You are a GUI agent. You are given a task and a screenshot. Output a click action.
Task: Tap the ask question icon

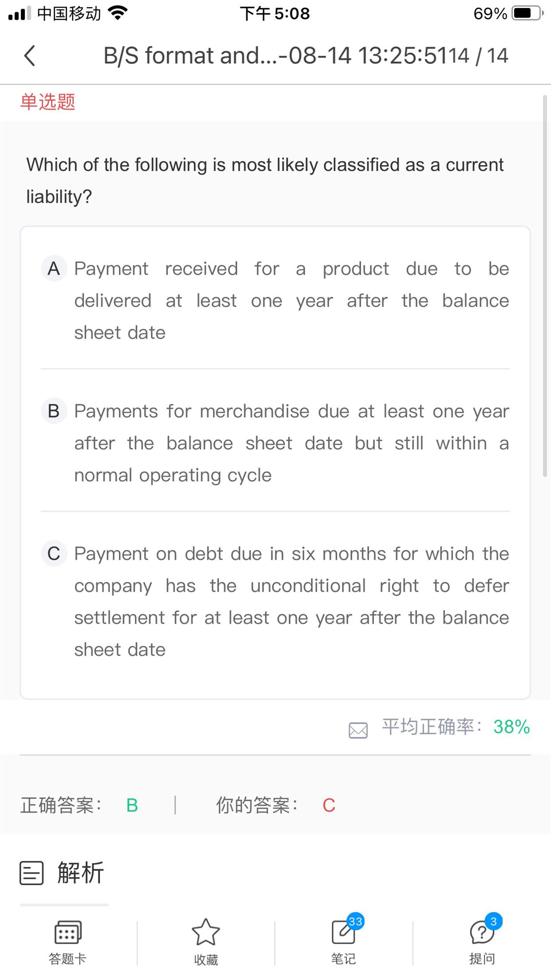click(481, 932)
